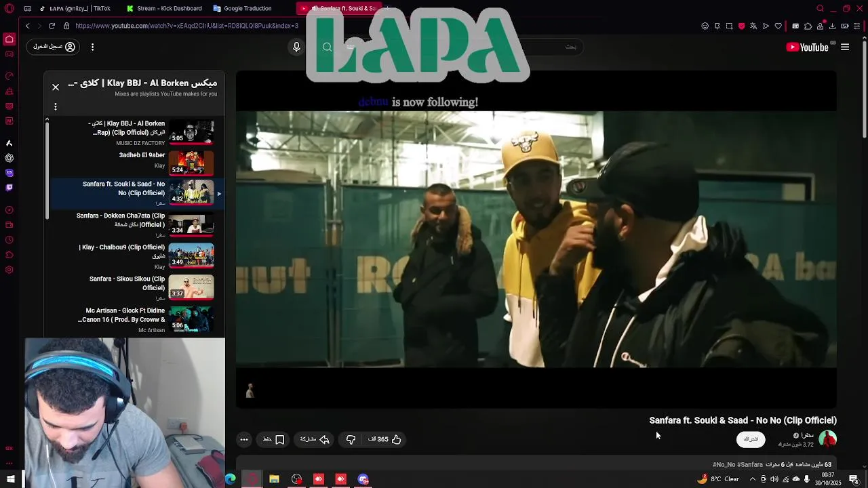Open the page translate icon
This screenshot has width=868, height=488.
753,26
